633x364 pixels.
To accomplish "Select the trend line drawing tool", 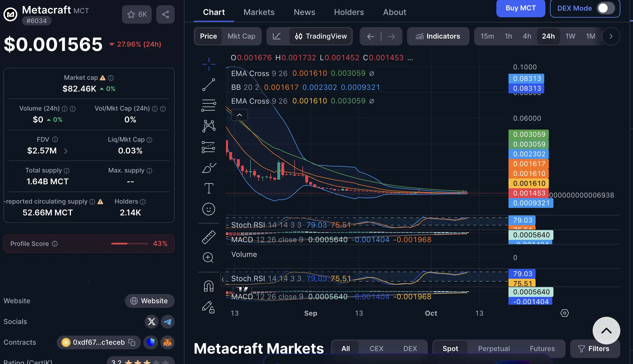I will 209,85.
